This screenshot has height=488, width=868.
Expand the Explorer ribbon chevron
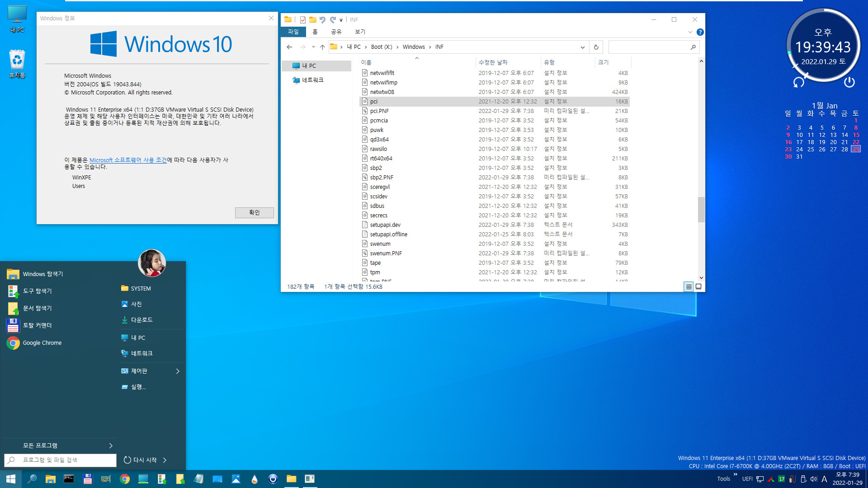pos(690,32)
